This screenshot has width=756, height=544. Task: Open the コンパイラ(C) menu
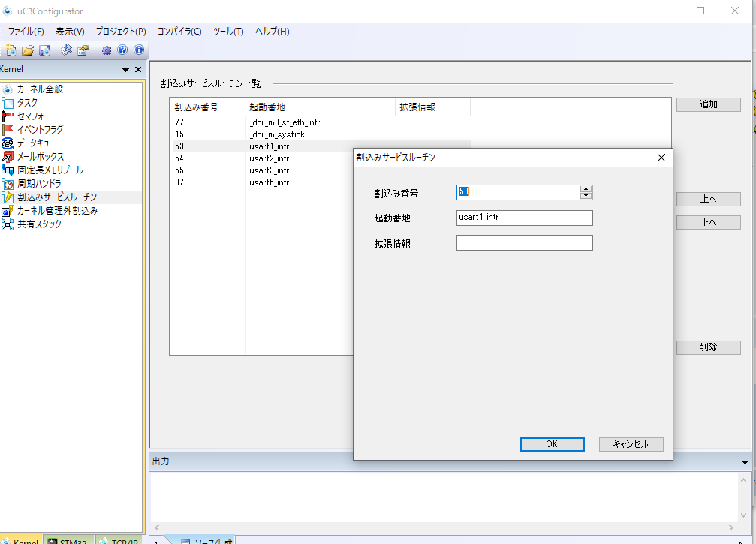(179, 32)
